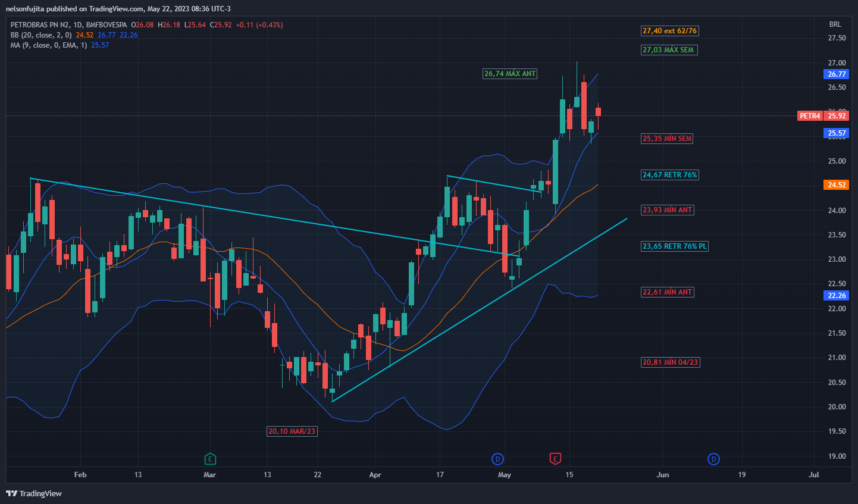
Task: Click the 27.50 price on the scale
Action: click(837, 38)
